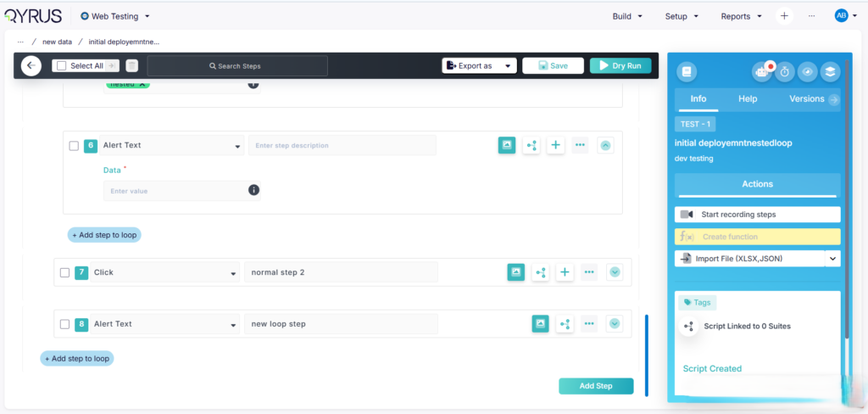Open the Reports menu

pyautogui.click(x=741, y=15)
